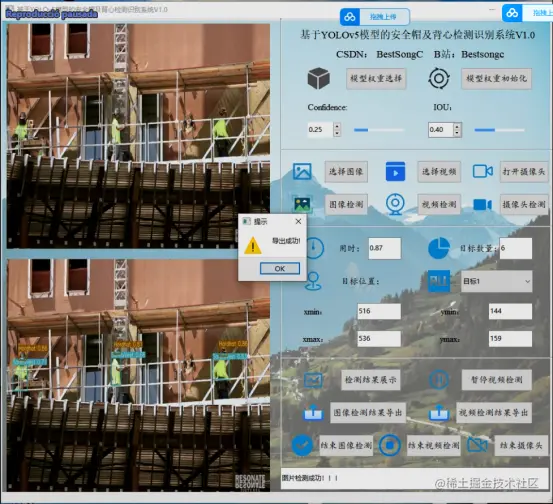Start image detection with the 图像检测 button
553x504 pixels.
(x=346, y=204)
